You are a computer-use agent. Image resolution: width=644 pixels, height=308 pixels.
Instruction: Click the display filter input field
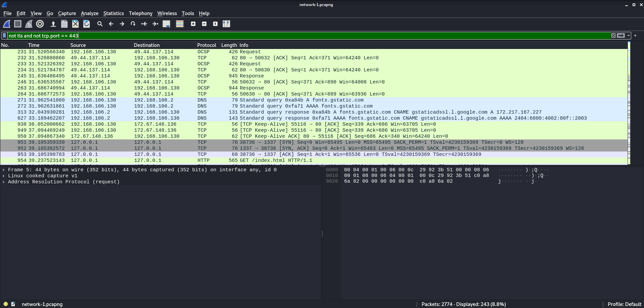(309, 36)
